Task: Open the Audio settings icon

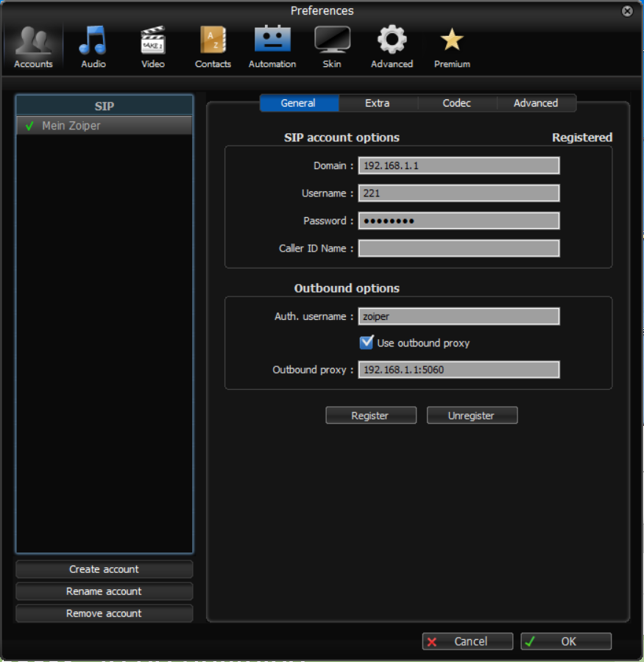Action: tap(93, 44)
